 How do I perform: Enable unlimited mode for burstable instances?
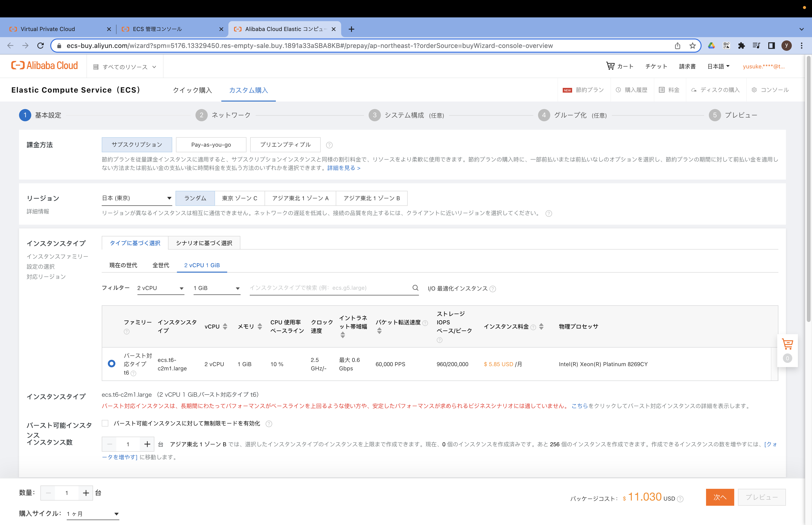click(105, 423)
